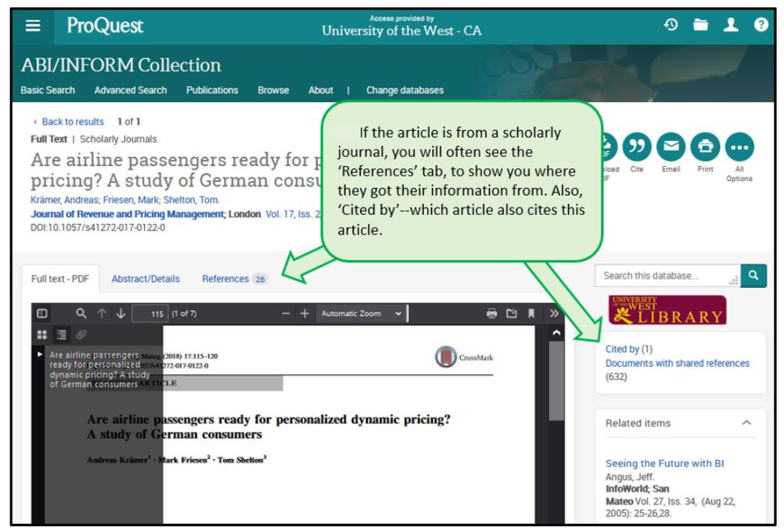
Task: Click the ProQuest logo
Action: pyautogui.click(x=105, y=25)
